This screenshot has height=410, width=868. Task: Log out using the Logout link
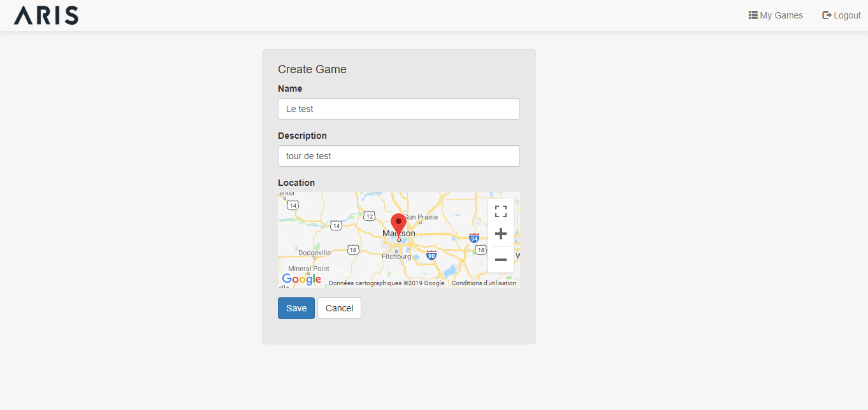click(x=841, y=15)
